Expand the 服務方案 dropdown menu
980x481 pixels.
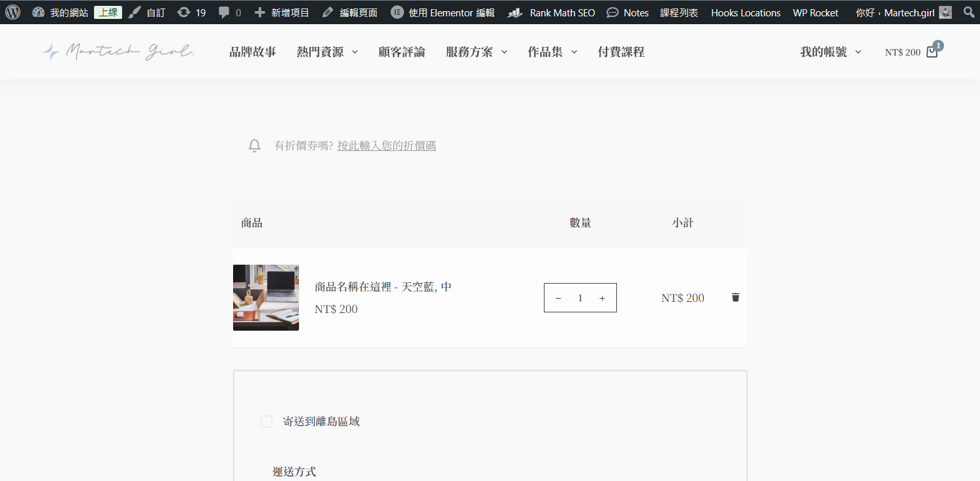point(476,52)
